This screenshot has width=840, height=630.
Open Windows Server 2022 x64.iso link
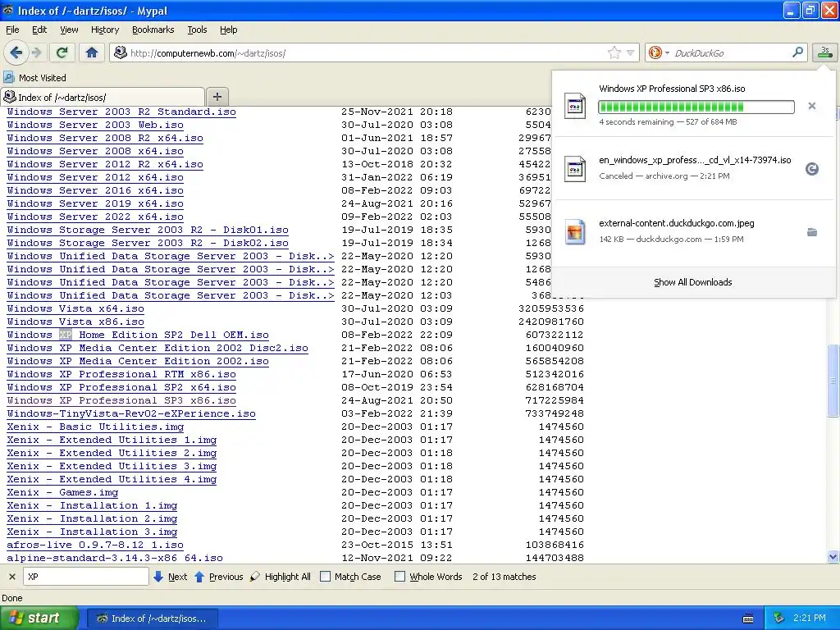coord(95,217)
